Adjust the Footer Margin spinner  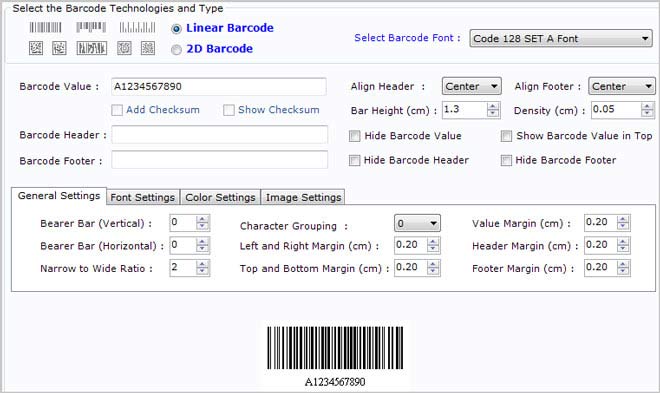tap(623, 268)
